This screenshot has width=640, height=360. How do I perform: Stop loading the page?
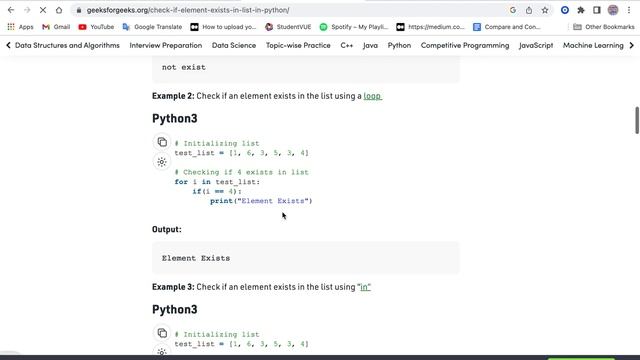click(x=43, y=10)
